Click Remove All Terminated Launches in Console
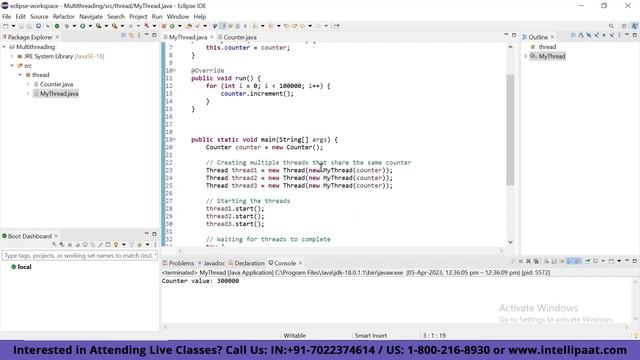The width and height of the screenshot is (640, 360). pyautogui.click(x=536, y=261)
